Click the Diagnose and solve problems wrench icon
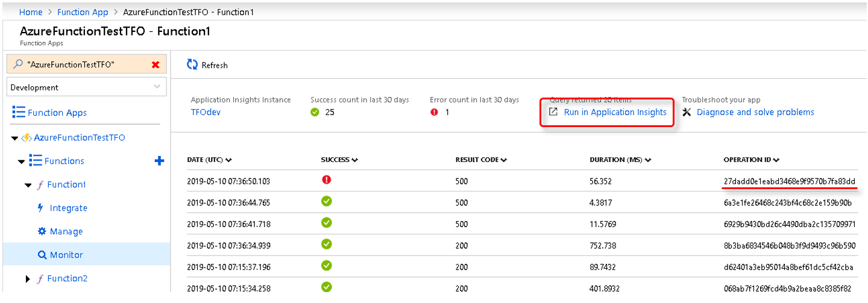This screenshot has height=303, width=868. coord(687,112)
